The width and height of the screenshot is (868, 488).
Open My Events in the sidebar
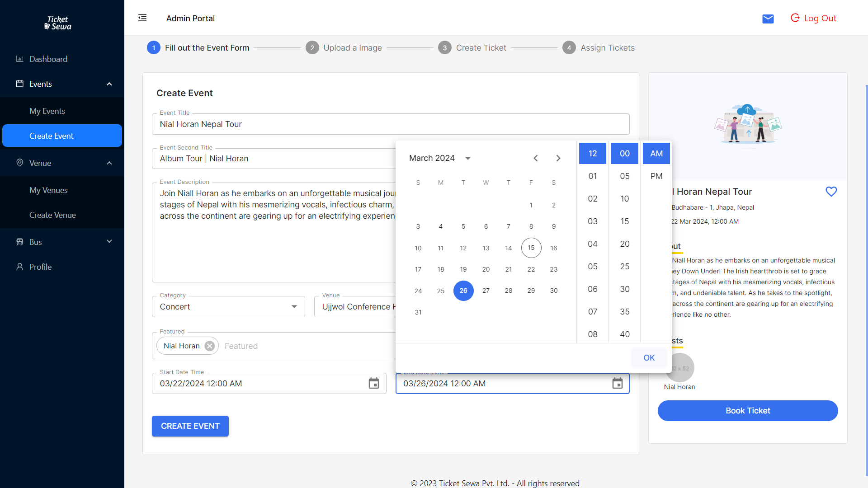coord(47,111)
